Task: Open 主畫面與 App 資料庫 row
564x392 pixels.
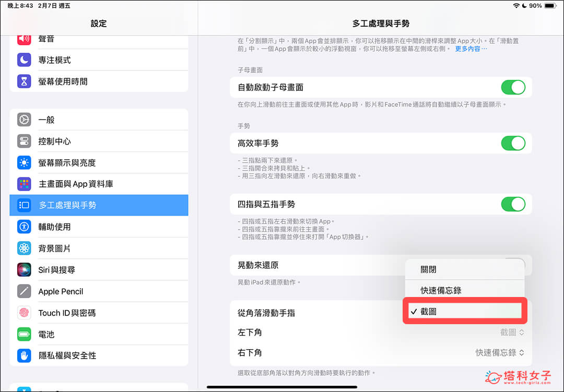Action: click(x=99, y=184)
